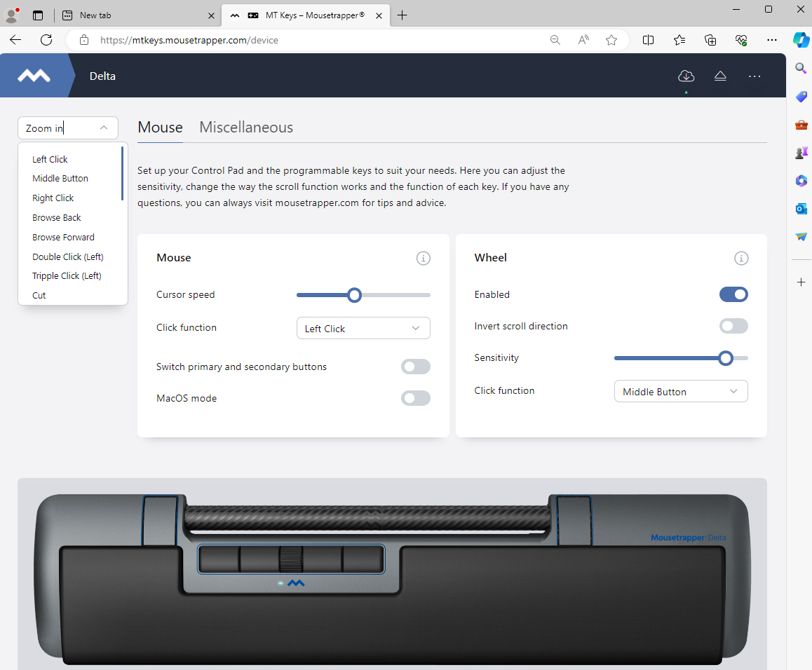Switch to the Miscellaneous tab
The width and height of the screenshot is (812, 670).
click(246, 128)
